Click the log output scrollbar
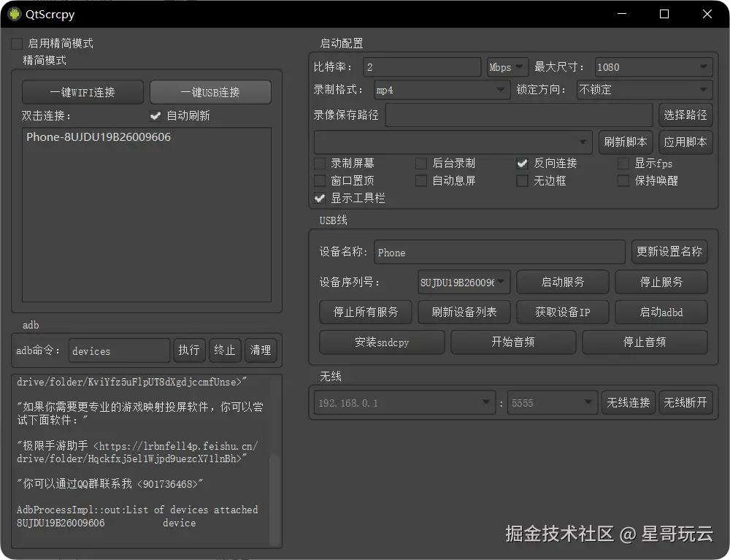The width and height of the screenshot is (730, 560). coord(274,499)
